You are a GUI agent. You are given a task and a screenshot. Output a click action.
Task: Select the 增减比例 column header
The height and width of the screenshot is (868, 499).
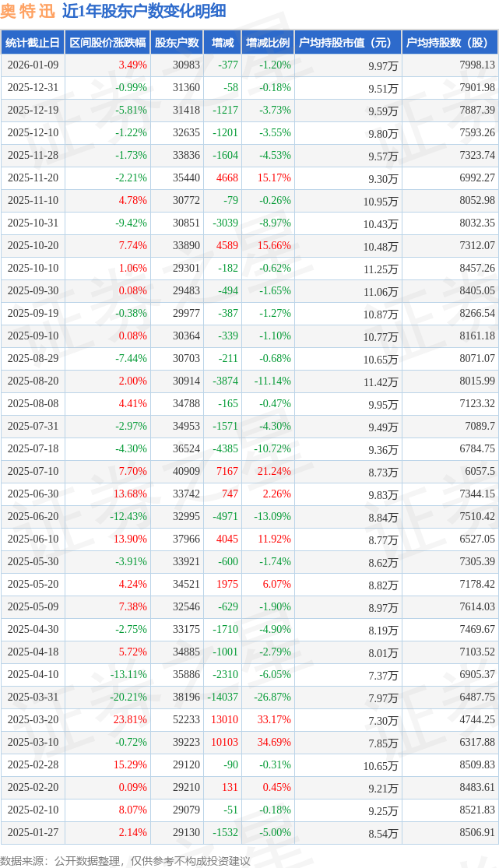click(x=268, y=43)
